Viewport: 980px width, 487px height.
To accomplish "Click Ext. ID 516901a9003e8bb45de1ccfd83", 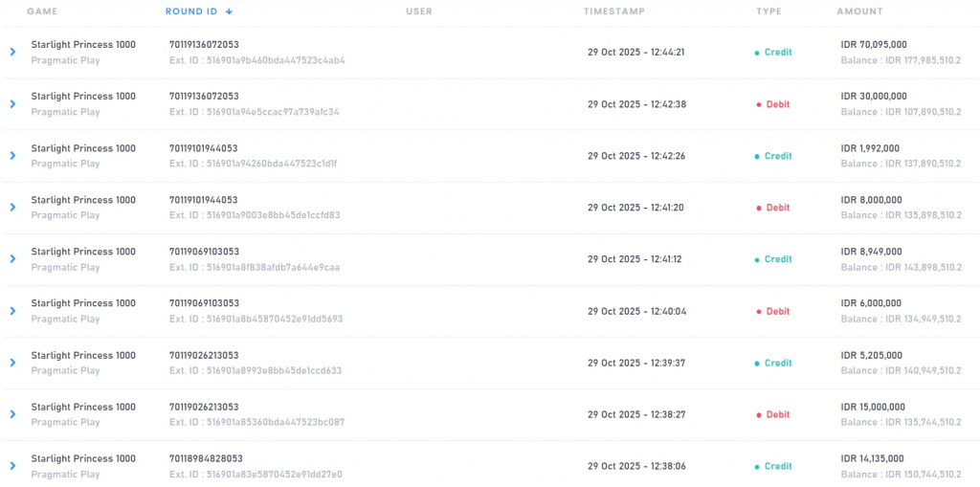I will click(x=255, y=215).
